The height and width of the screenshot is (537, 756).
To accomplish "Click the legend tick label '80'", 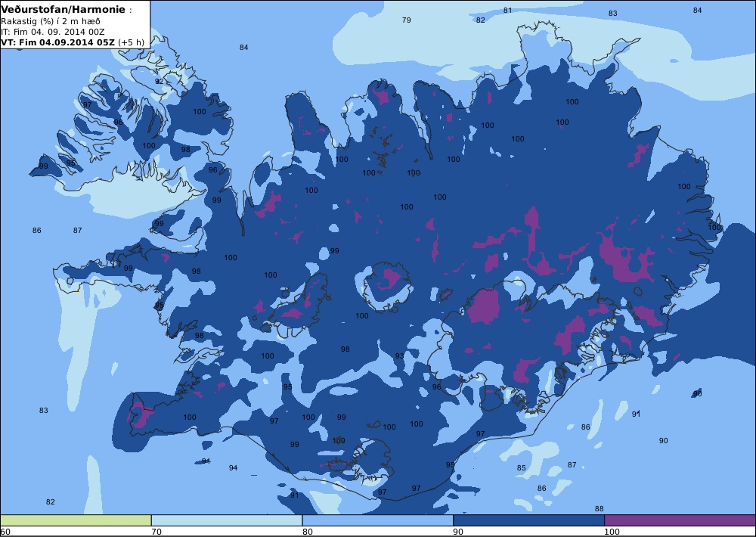I will coord(308,532).
